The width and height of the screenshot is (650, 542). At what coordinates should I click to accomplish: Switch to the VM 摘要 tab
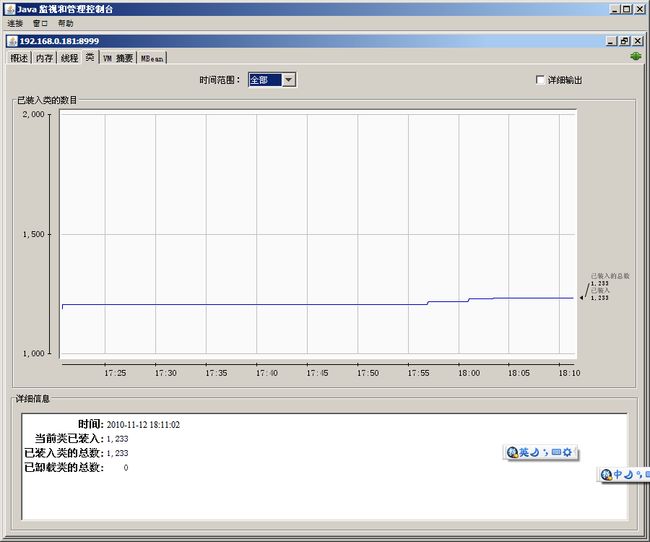click(x=118, y=58)
